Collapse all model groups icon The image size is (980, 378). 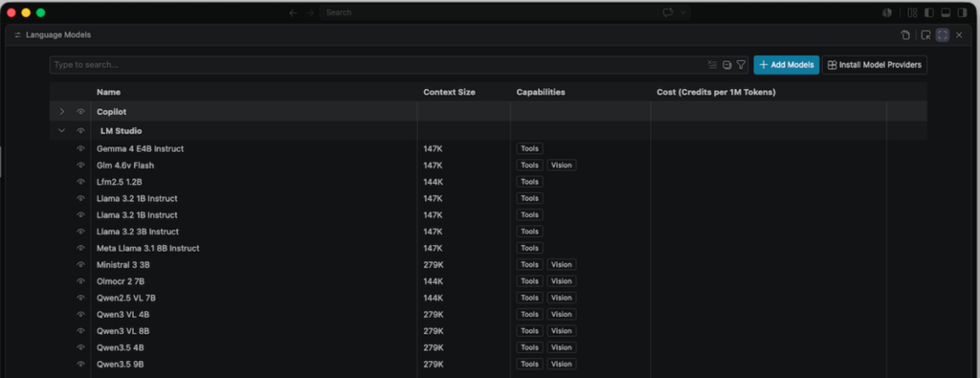pos(727,65)
